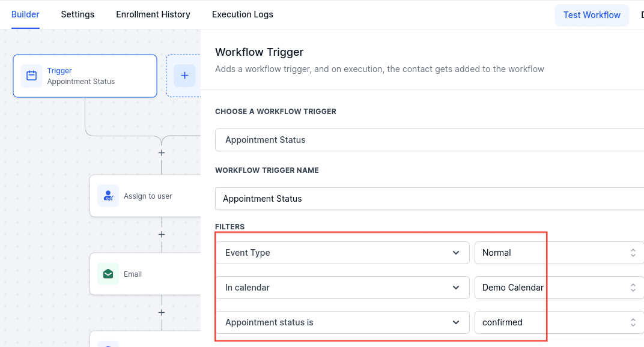Viewport: 644px width, 347px height.
Task: Open the Event Type filter dropdown
Action: pos(342,253)
